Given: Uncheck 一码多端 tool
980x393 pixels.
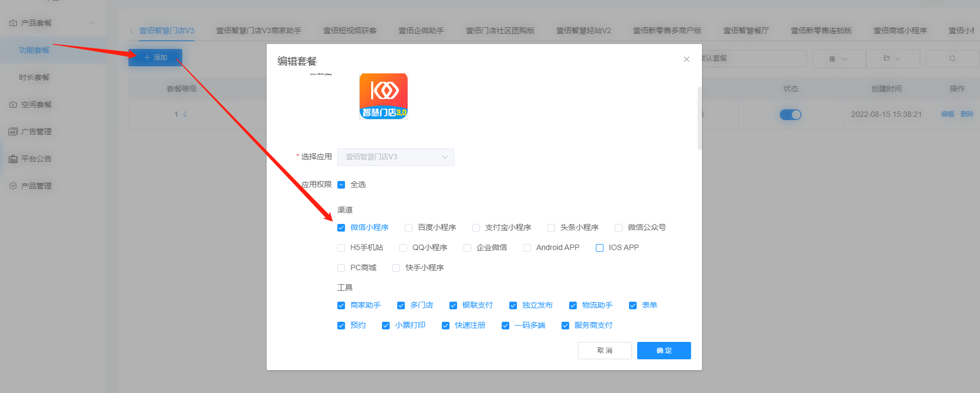Looking at the screenshot, I should tap(506, 326).
